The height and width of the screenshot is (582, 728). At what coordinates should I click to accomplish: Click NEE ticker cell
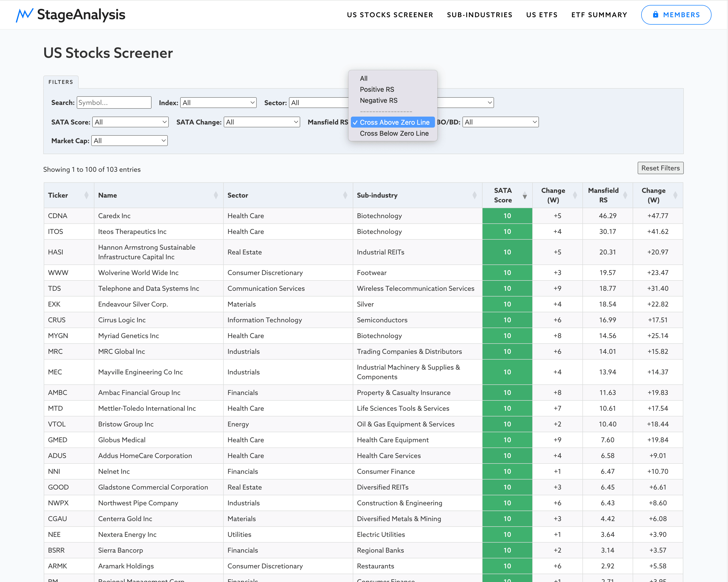(69, 534)
